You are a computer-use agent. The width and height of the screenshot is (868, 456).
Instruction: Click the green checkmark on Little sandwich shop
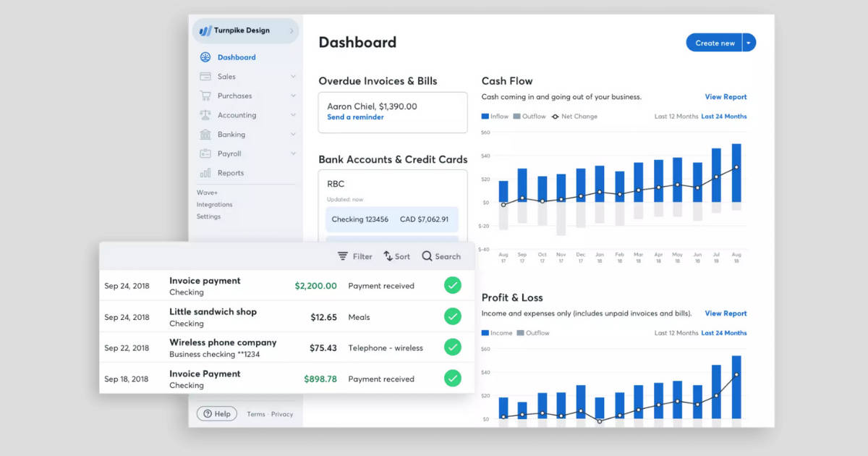coord(453,316)
